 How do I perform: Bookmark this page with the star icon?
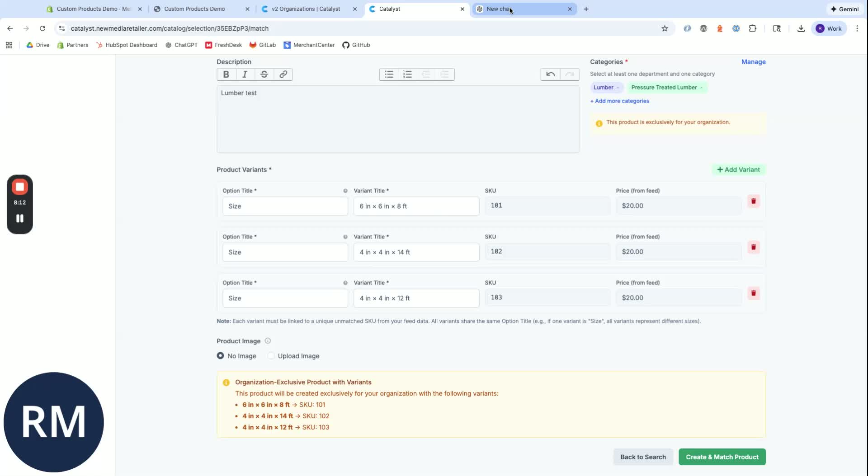tap(665, 28)
